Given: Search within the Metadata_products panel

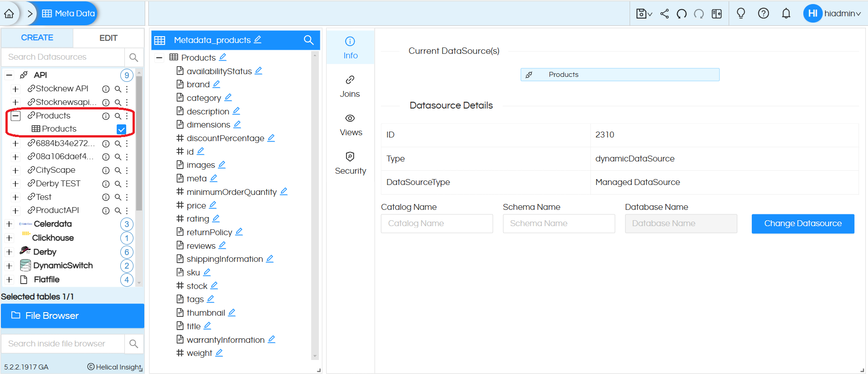Looking at the screenshot, I should pos(308,40).
